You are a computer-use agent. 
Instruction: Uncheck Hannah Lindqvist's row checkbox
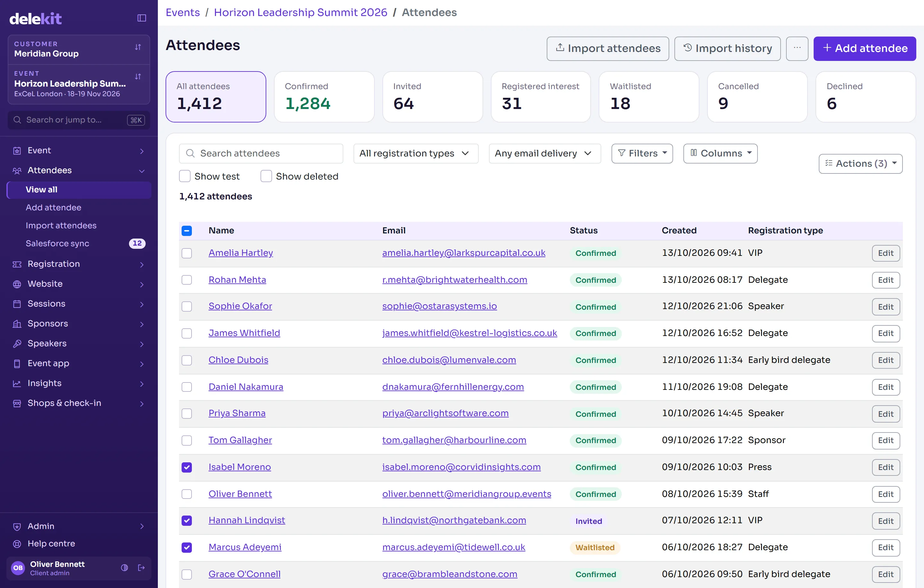(x=187, y=520)
